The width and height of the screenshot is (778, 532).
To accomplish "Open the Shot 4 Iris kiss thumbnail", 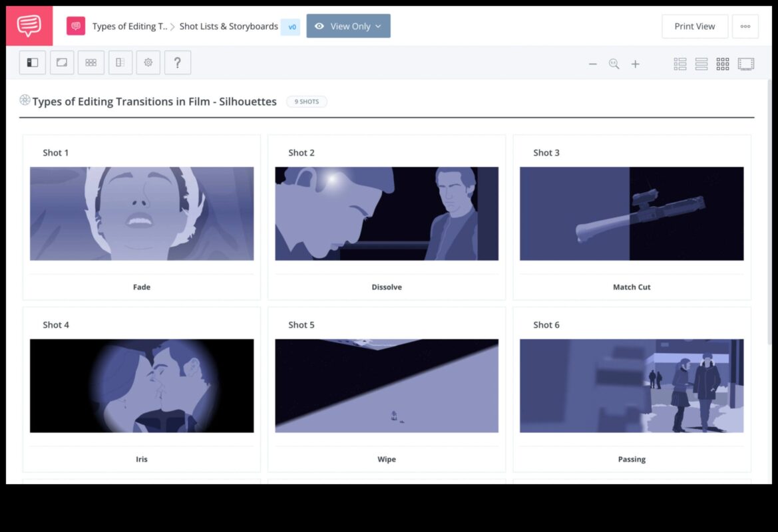I will click(142, 386).
